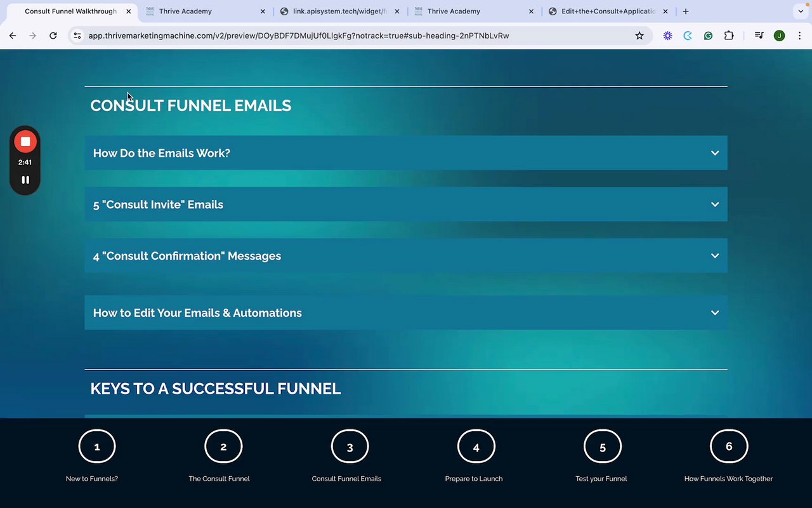Viewport: 812px width, 508px height.
Task: Open How Funnels Work Together step
Action: click(729, 479)
